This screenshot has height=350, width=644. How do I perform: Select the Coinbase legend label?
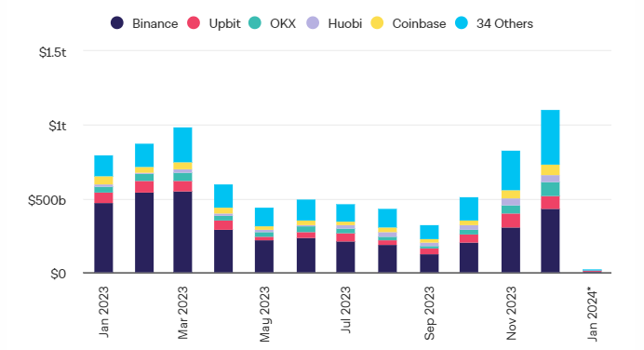click(x=419, y=24)
